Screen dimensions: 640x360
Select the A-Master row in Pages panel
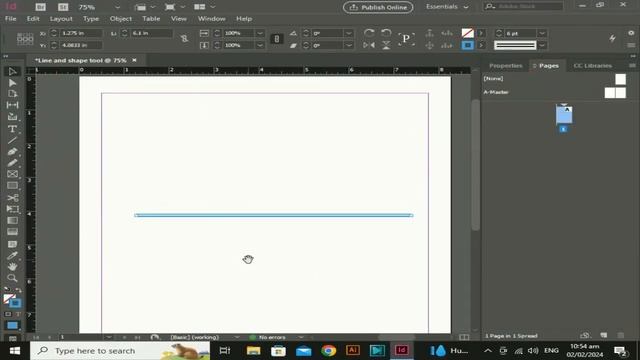point(554,92)
